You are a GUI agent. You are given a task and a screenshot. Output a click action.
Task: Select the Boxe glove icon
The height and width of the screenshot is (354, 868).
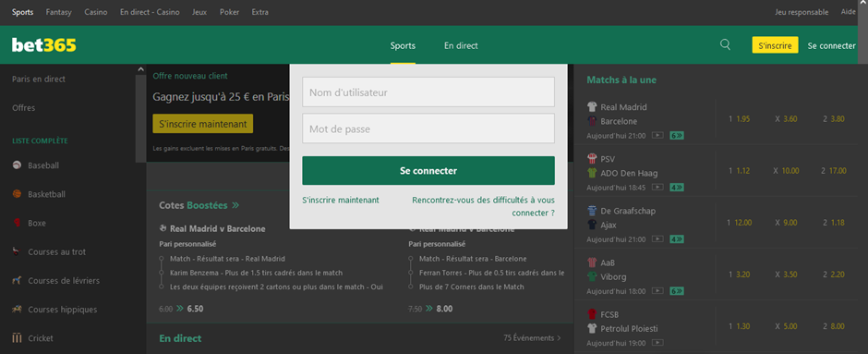[x=18, y=223]
